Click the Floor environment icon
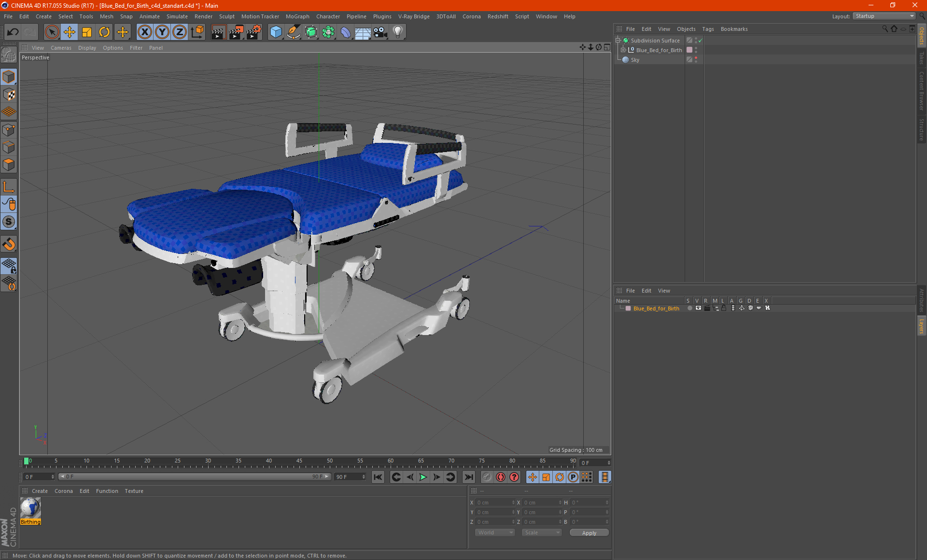 (363, 32)
